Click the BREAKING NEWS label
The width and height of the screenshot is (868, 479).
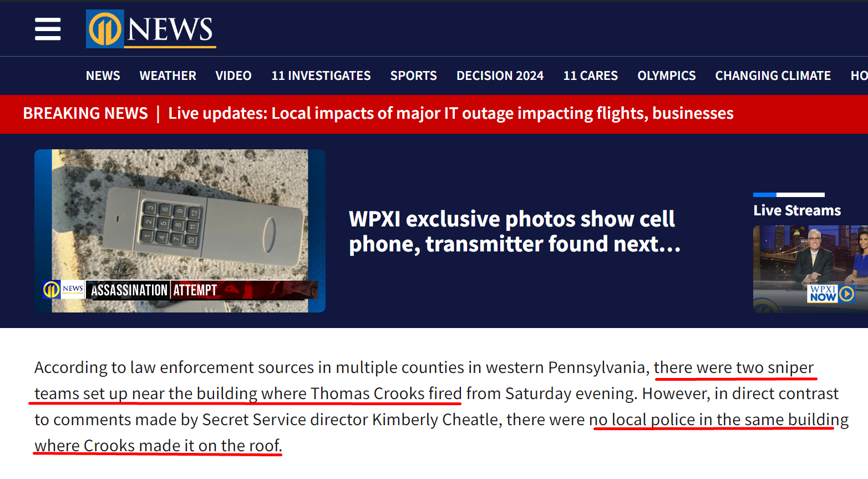pyautogui.click(x=85, y=113)
